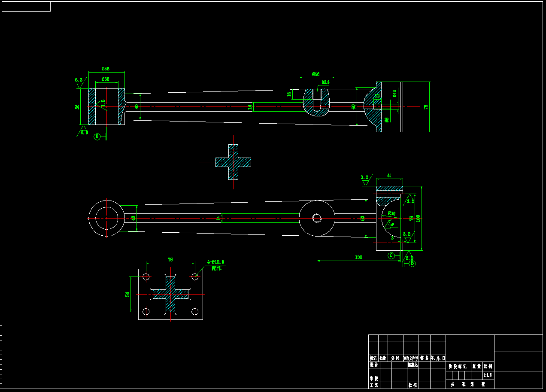Image resolution: width=546 pixels, height=392 pixels.
Task: Click the 重量 title block label
Action: click(476, 367)
